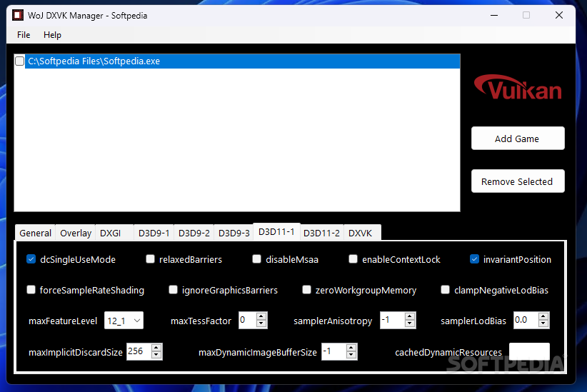
Task: Click the samplerAnisotropy value field
Action: (392, 320)
